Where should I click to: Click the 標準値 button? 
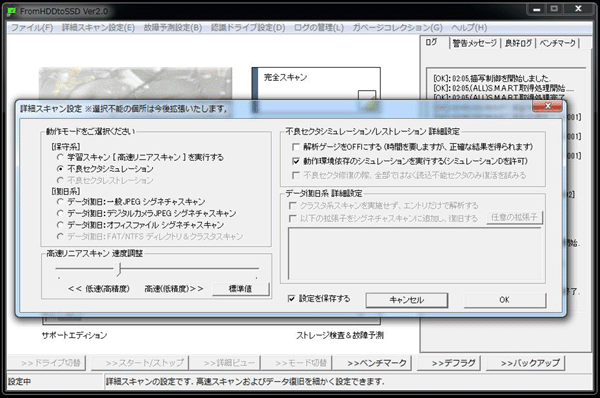click(x=241, y=289)
